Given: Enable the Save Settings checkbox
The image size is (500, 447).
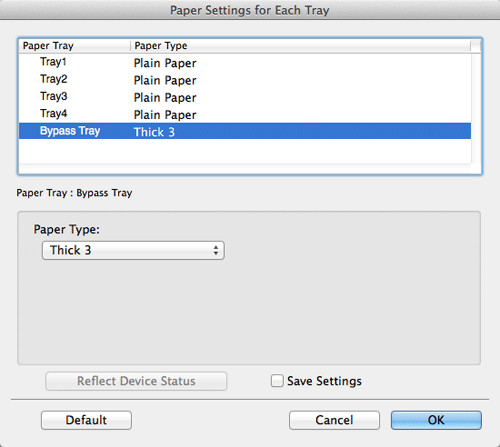Looking at the screenshot, I should [277, 381].
